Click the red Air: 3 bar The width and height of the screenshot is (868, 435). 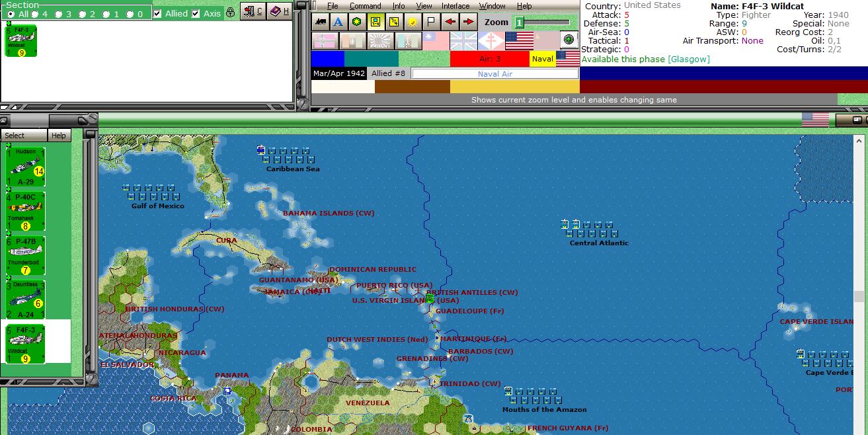[x=490, y=59]
